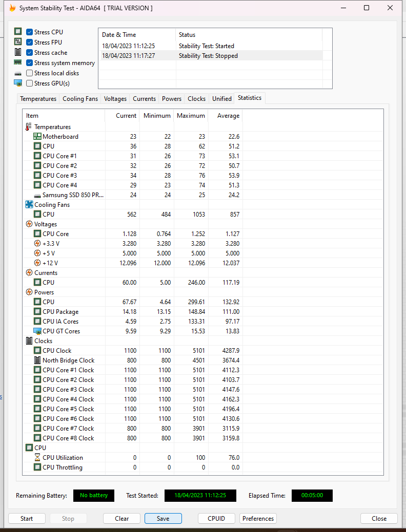Image resolution: width=406 pixels, height=532 pixels.
Task: Click the Motherboard row icon
Action: pos(37,136)
